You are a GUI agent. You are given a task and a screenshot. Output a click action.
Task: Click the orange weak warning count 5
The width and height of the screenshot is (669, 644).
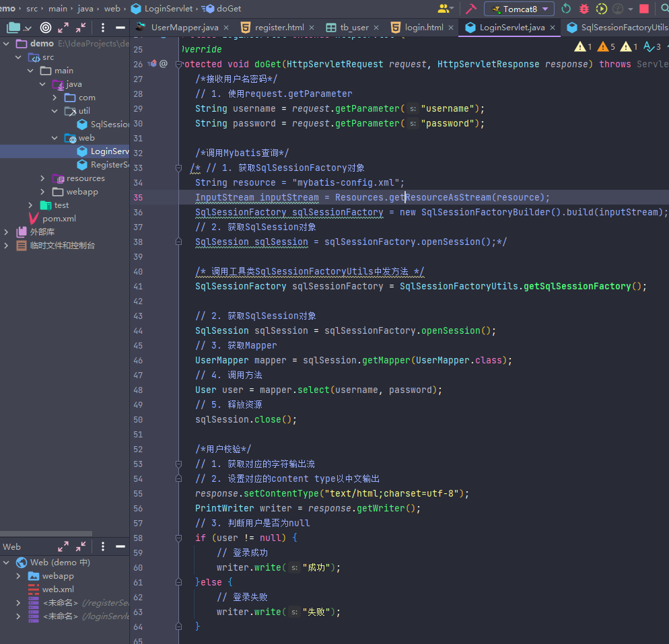pos(606,47)
